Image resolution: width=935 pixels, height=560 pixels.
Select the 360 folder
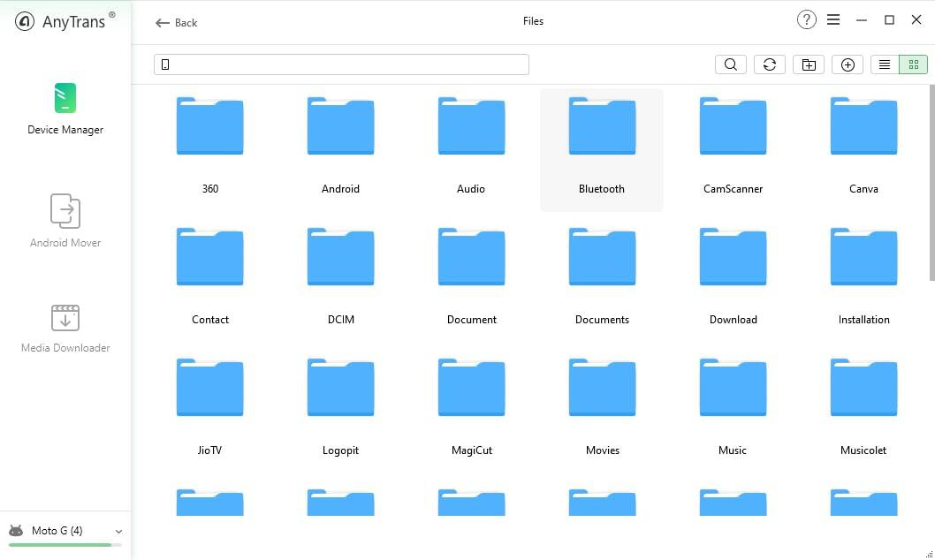point(210,146)
